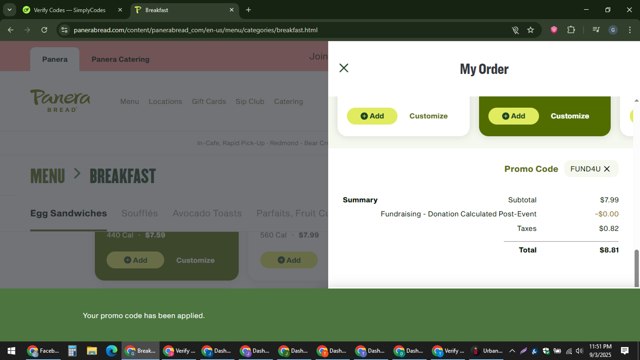Open File Explorer from the taskbar
640x360 pixels.
(92, 351)
